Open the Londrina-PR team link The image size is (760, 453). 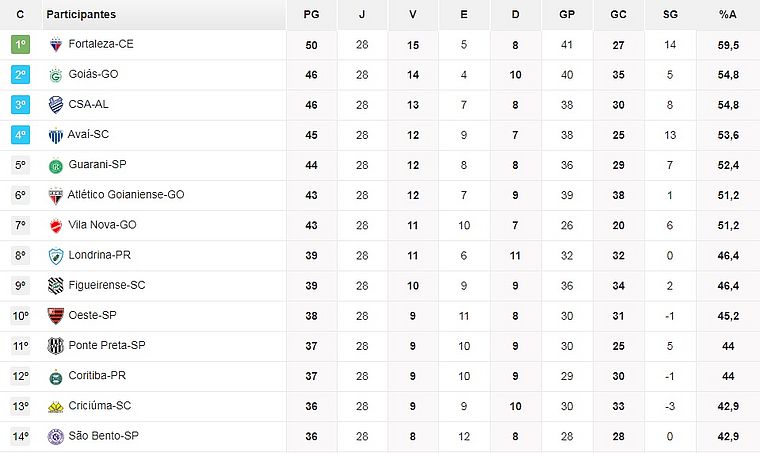pos(100,255)
